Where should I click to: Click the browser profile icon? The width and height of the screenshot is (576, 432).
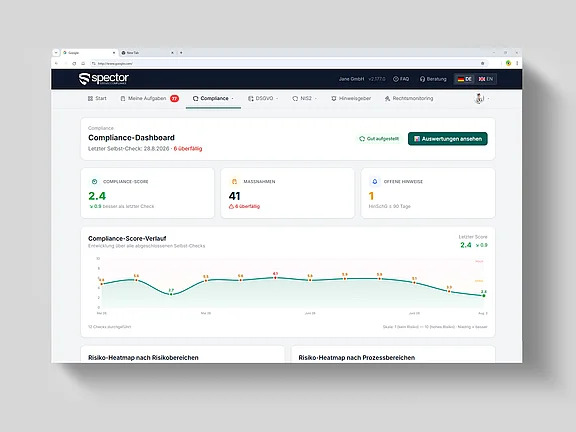click(x=508, y=63)
